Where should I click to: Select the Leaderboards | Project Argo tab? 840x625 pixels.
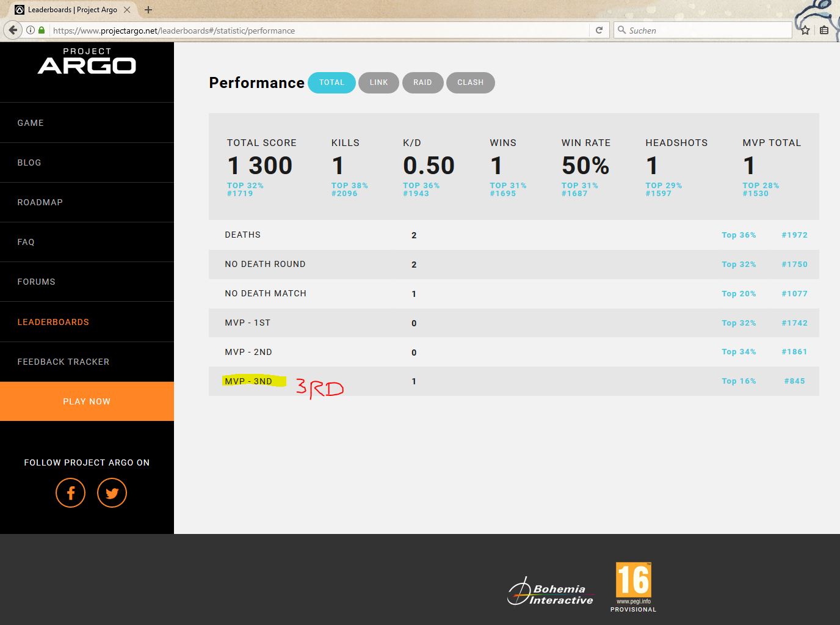click(x=73, y=10)
